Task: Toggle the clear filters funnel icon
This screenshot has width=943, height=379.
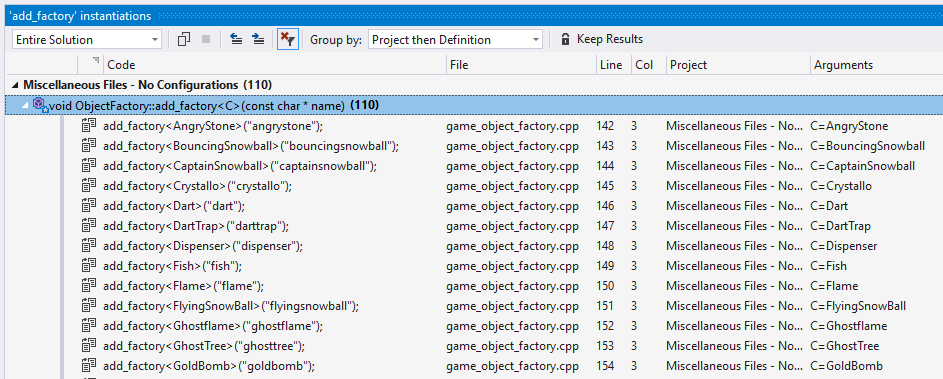Action: tap(287, 40)
